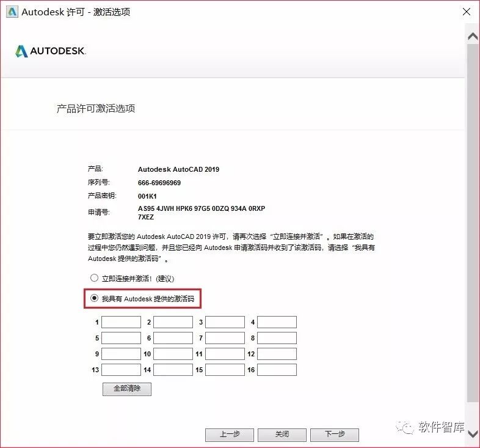Click the vertical scrollbar thumb
Screen dimensions: 480x448
point(473,222)
